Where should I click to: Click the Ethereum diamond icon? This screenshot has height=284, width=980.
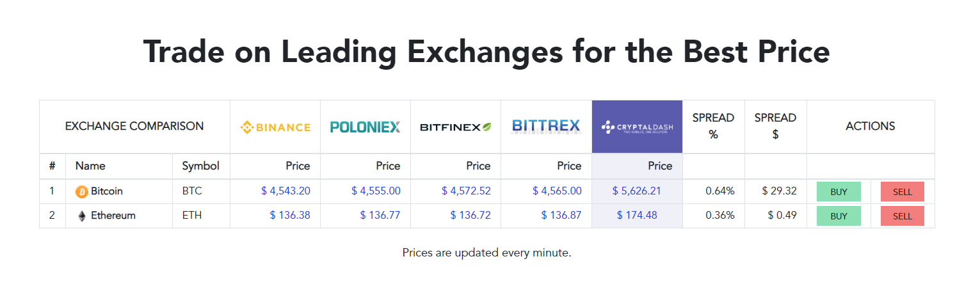point(82,216)
